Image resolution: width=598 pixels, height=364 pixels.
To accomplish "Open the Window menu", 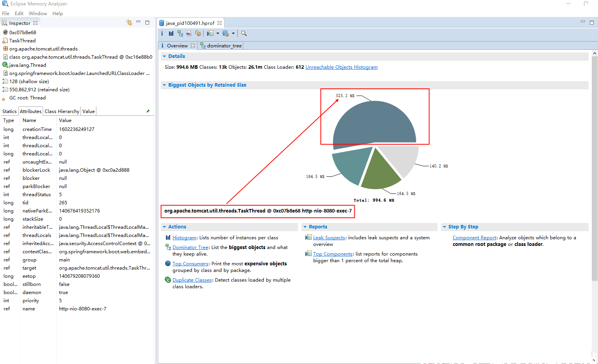I will click(38, 13).
